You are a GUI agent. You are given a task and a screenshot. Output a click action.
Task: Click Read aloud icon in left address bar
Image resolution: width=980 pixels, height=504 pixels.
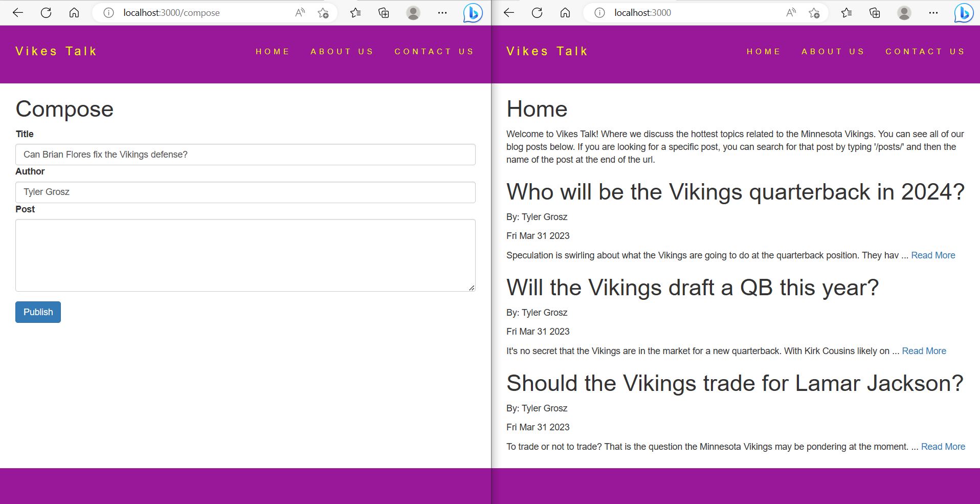(300, 13)
